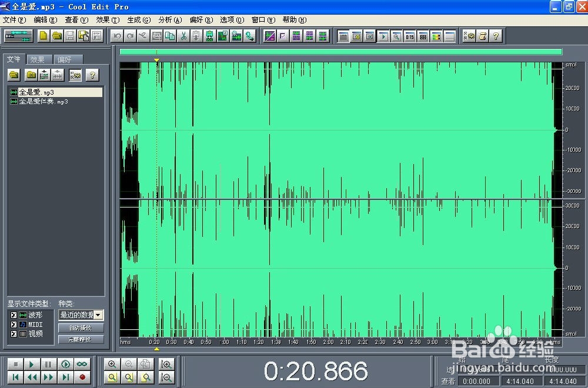The width and height of the screenshot is (588, 388).
Task: Click the yellow playhead marker above the waveform
Action: point(157,60)
